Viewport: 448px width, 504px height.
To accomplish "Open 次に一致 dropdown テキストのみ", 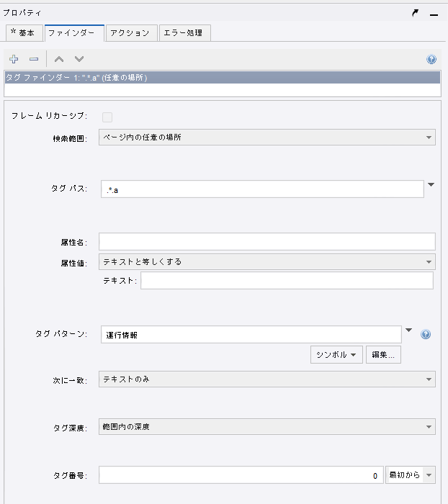I will coord(267,379).
